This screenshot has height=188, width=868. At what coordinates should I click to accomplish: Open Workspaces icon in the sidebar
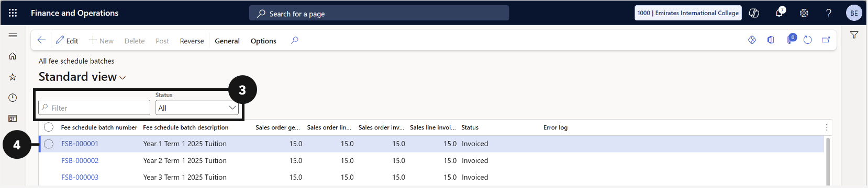13,119
